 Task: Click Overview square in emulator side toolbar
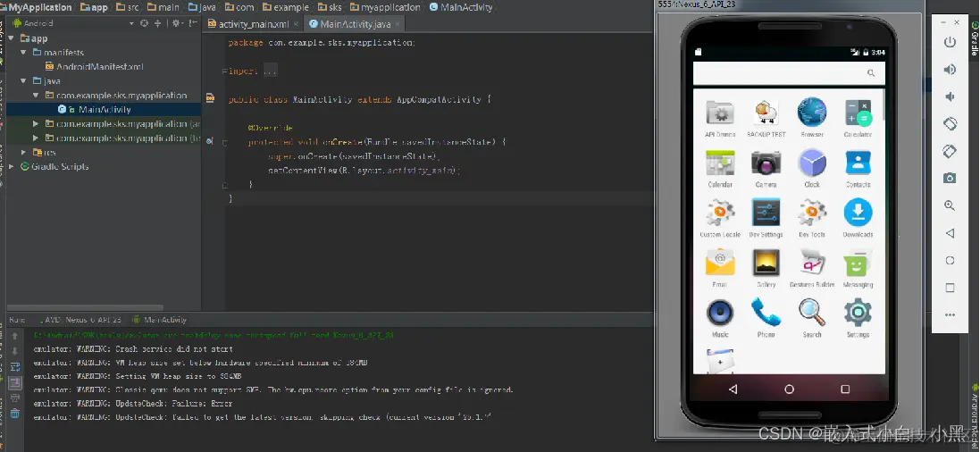click(x=950, y=288)
